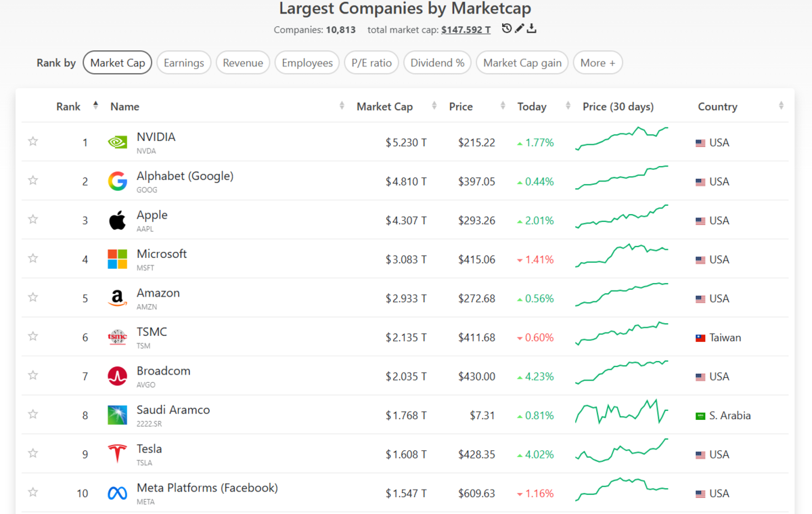Star Amazon as a favorite
This screenshot has height=514, width=812.
(32, 297)
